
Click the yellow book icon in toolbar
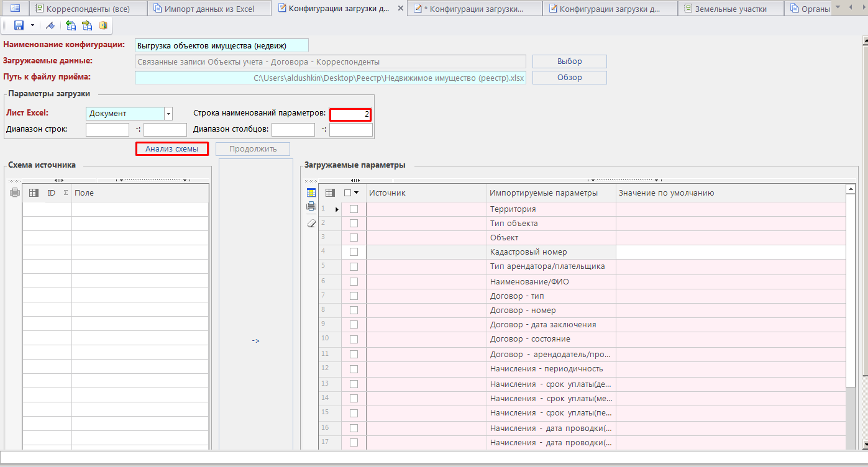[x=103, y=25]
